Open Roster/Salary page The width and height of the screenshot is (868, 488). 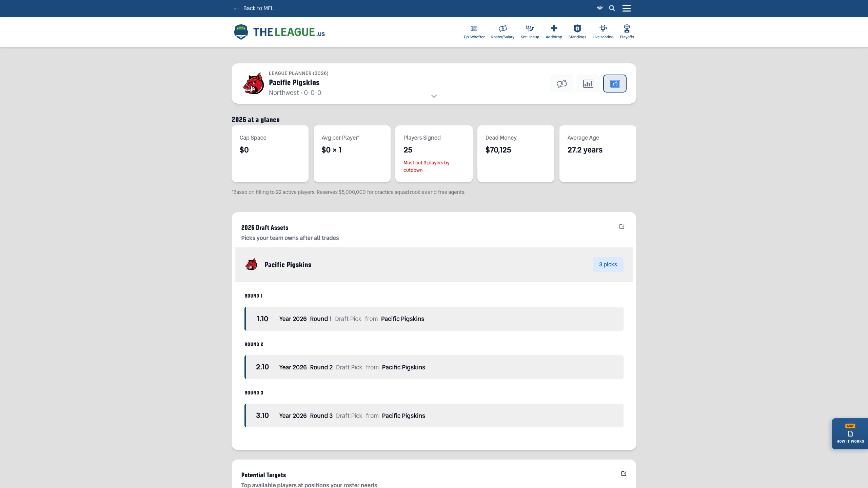click(x=502, y=32)
